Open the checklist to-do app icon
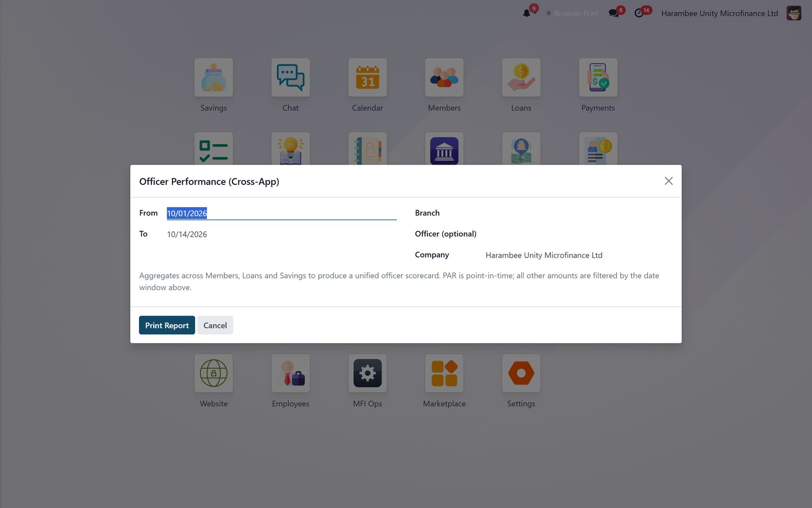Viewport: 812px width, 508px height. click(x=214, y=149)
